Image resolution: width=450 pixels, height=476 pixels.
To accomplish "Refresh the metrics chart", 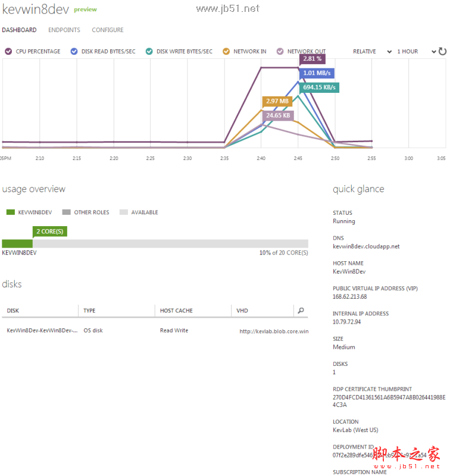I will coord(442,51).
